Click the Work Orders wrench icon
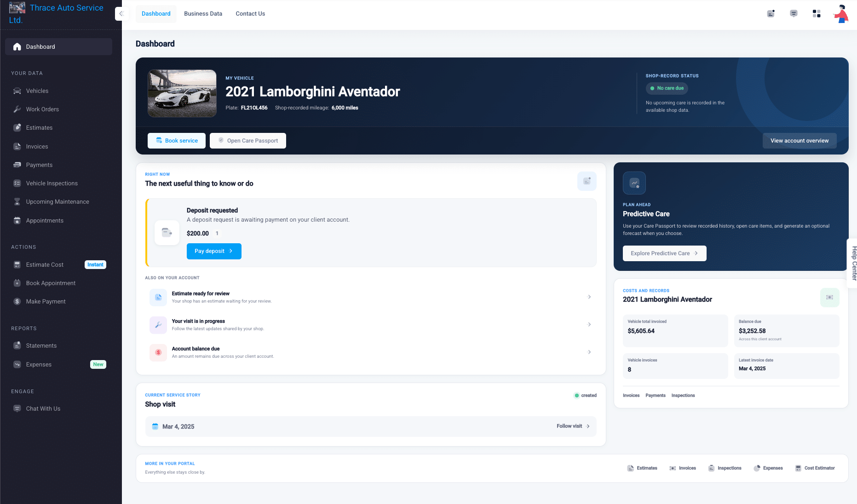This screenshot has height=504, width=857. pos(17,109)
